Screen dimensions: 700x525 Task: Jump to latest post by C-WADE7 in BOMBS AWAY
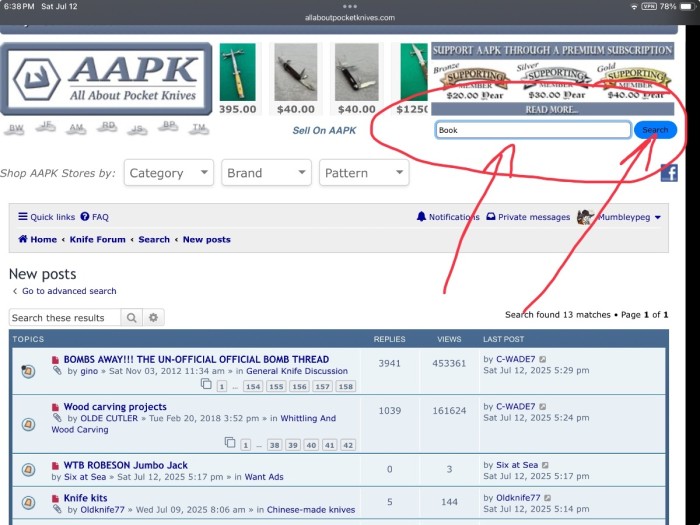click(x=542, y=359)
